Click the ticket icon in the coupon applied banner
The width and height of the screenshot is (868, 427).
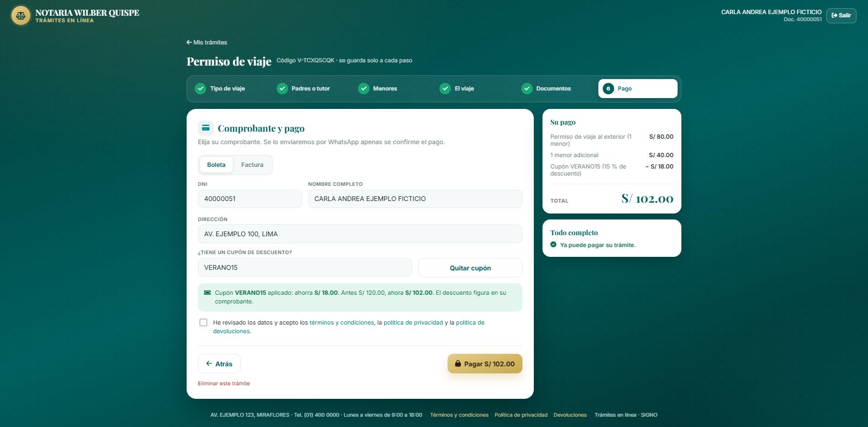click(207, 293)
